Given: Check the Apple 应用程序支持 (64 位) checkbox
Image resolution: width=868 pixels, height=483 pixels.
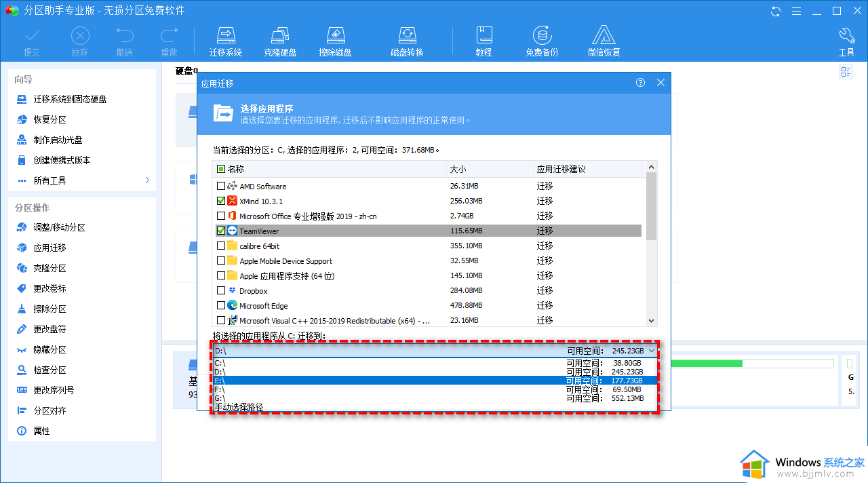Looking at the screenshot, I should click(x=221, y=275).
